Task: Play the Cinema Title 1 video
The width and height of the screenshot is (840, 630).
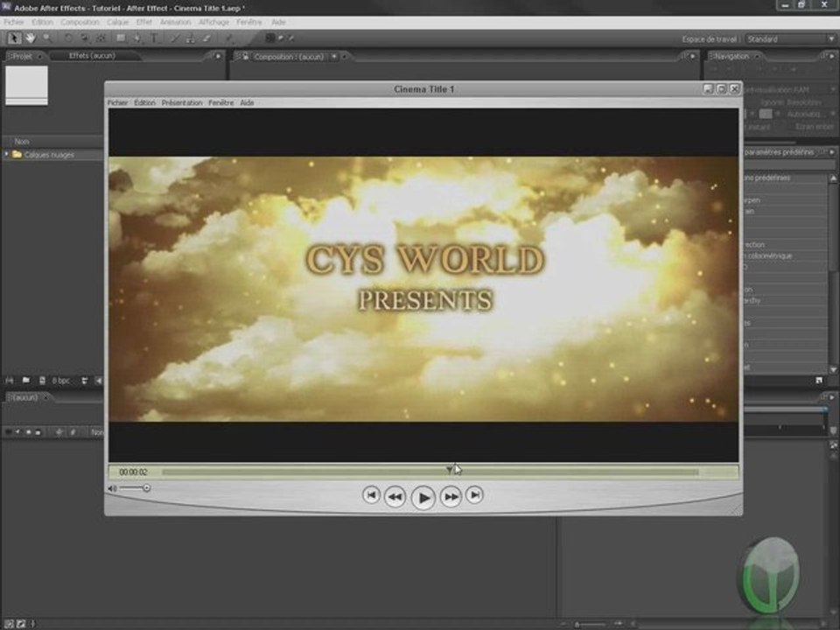Action: 423,498
